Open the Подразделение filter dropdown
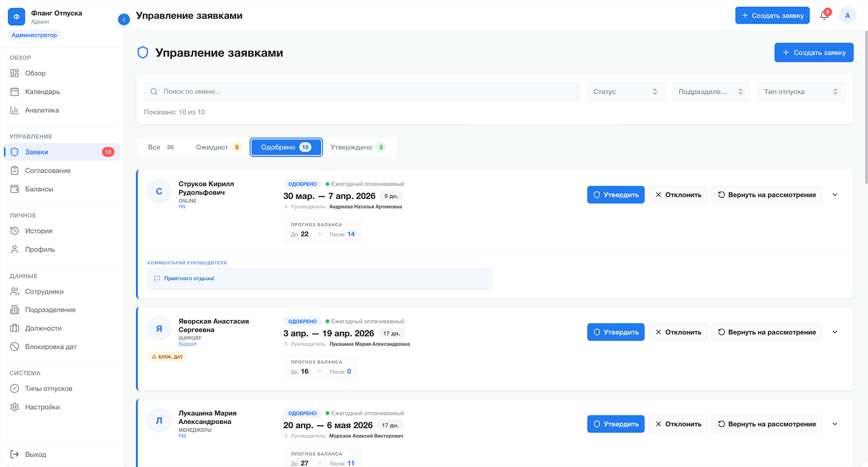Viewport: 868px width, 467px height. [711, 92]
